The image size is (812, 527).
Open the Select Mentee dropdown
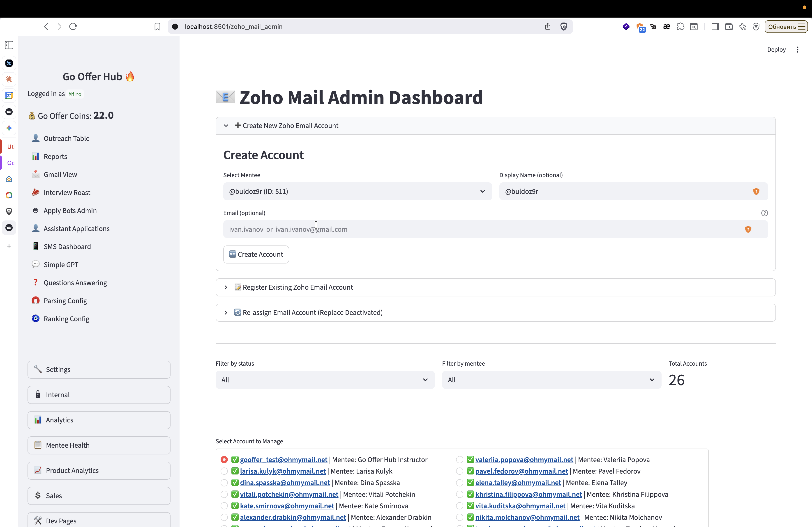pyautogui.click(x=357, y=191)
